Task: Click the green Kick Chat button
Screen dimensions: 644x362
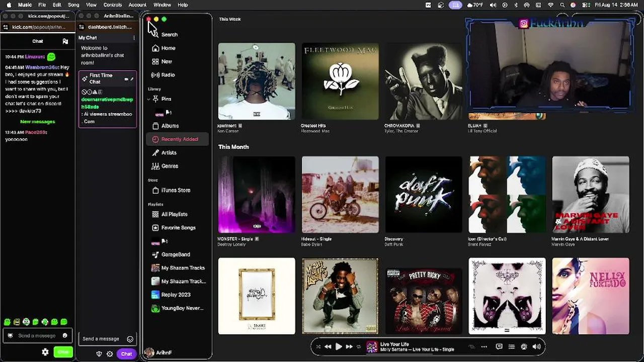Action: tap(63, 352)
